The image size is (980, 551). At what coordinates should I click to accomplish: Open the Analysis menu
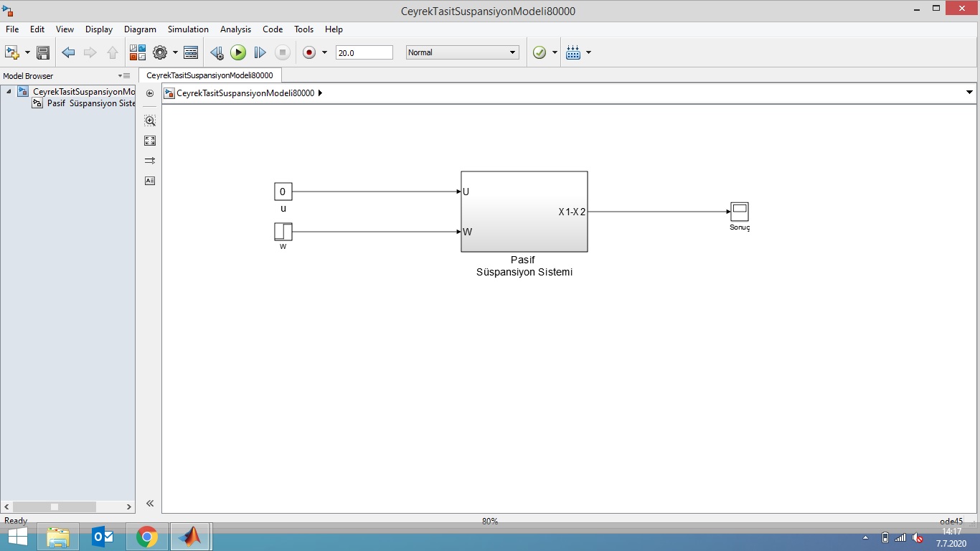pyautogui.click(x=235, y=29)
